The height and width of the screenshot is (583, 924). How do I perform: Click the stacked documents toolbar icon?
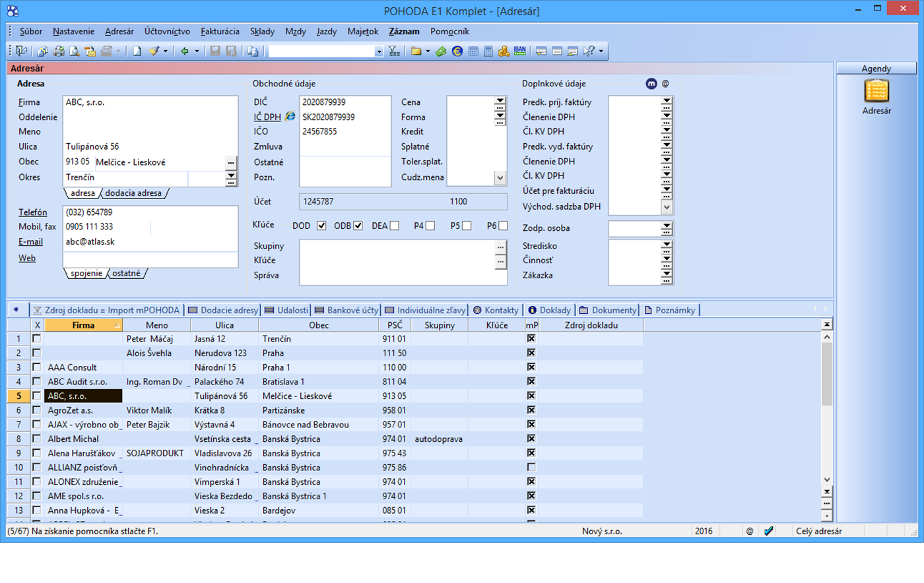(x=43, y=51)
